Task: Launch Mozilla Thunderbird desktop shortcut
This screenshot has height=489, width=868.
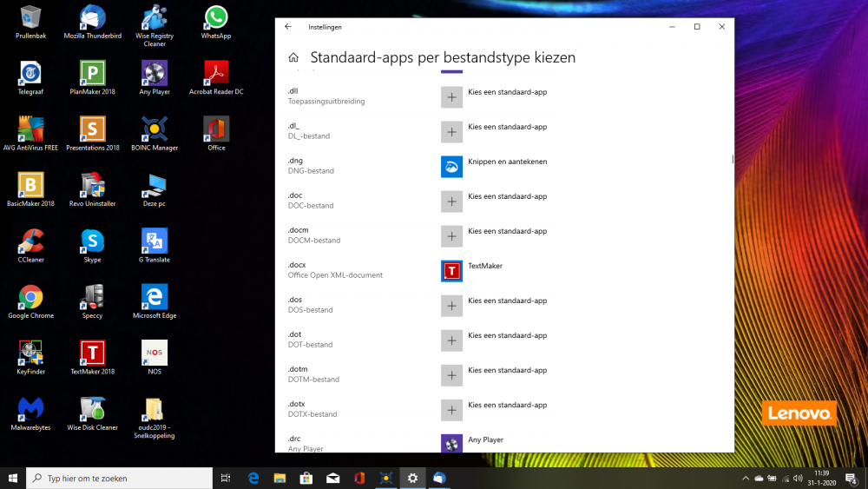Action: tap(92, 18)
